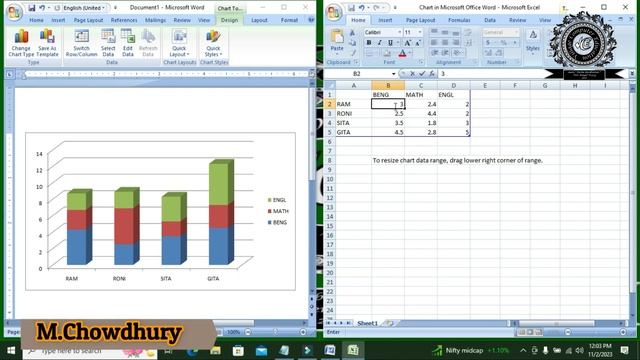Image resolution: width=640 pixels, height=360 pixels.
Task: Select cell containing RONI in Excel
Action: [x=353, y=113]
